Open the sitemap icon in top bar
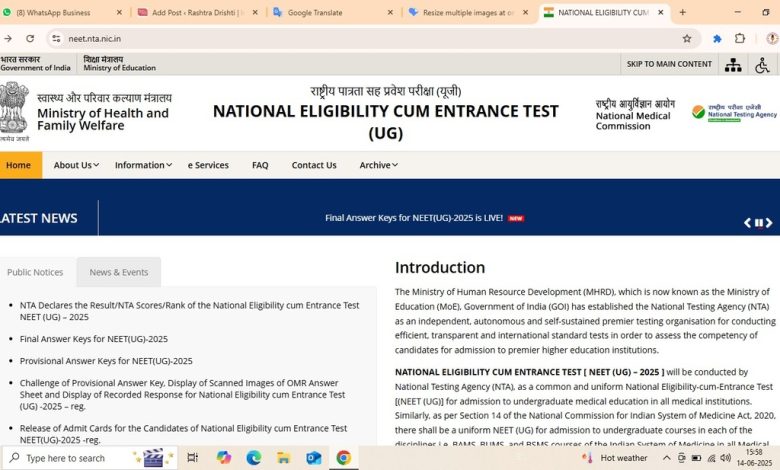 click(733, 65)
